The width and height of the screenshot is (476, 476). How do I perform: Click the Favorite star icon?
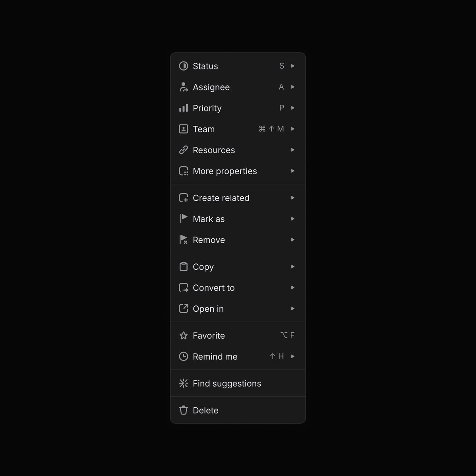pyautogui.click(x=183, y=336)
